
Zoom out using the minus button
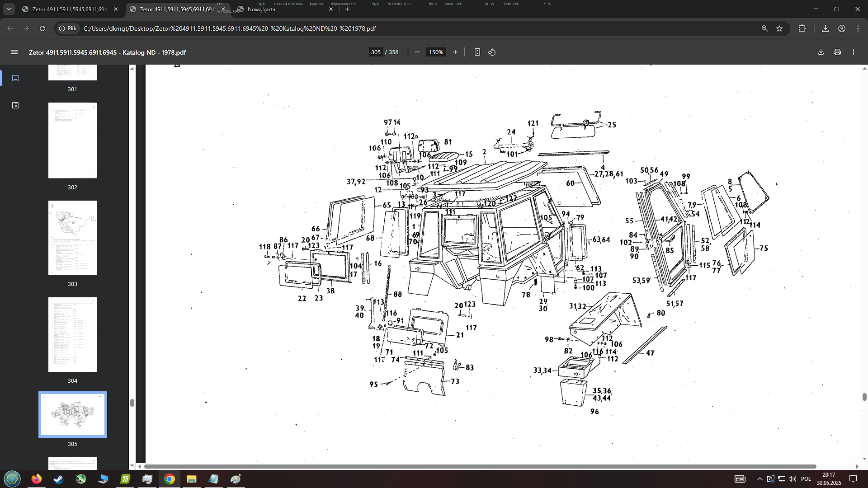417,52
